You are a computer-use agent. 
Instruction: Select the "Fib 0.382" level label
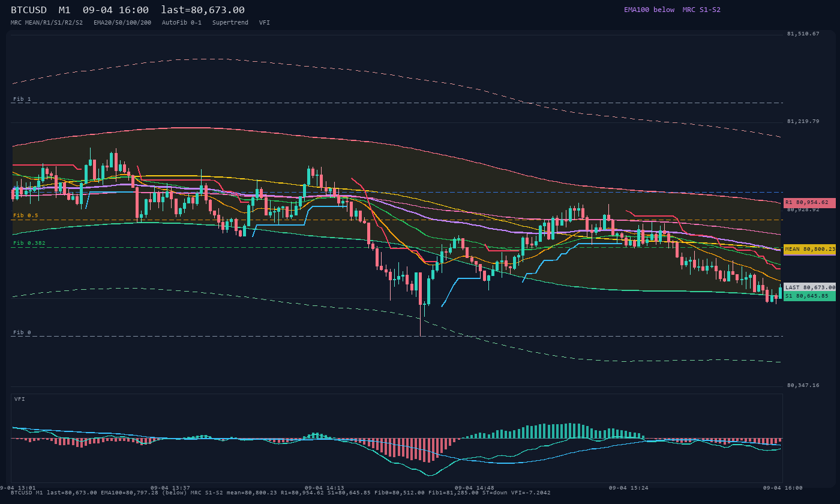(x=29, y=243)
